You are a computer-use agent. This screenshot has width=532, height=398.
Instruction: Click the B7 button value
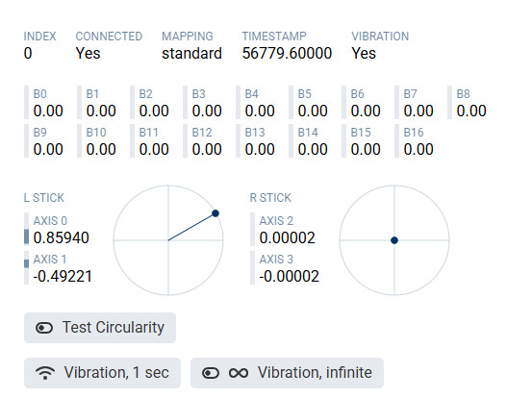pos(418,111)
